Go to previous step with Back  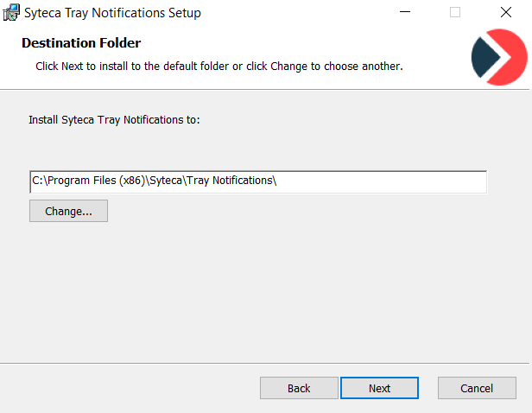(x=299, y=388)
